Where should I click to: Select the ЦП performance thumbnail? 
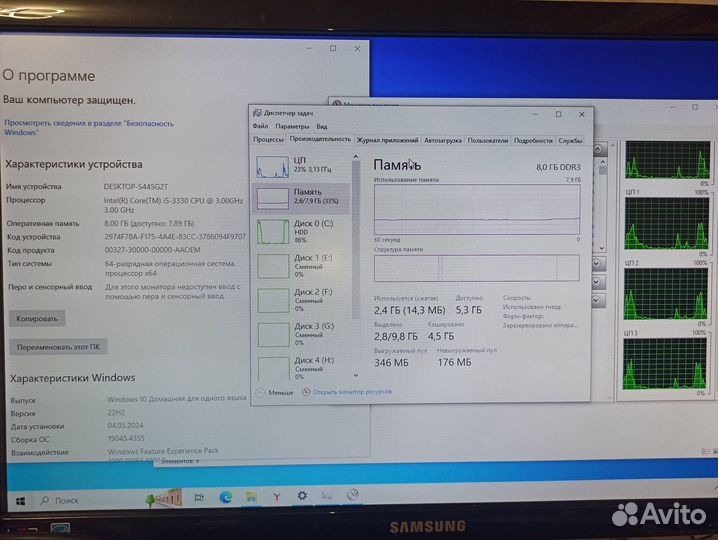pyautogui.click(x=272, y=167)
